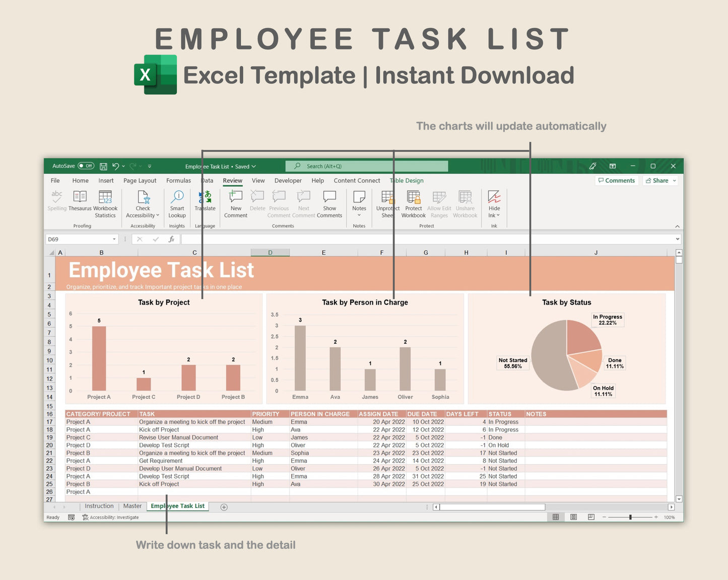Open Workbook Statistics
This screenshot has width=728, height=580.
point(105,201)
